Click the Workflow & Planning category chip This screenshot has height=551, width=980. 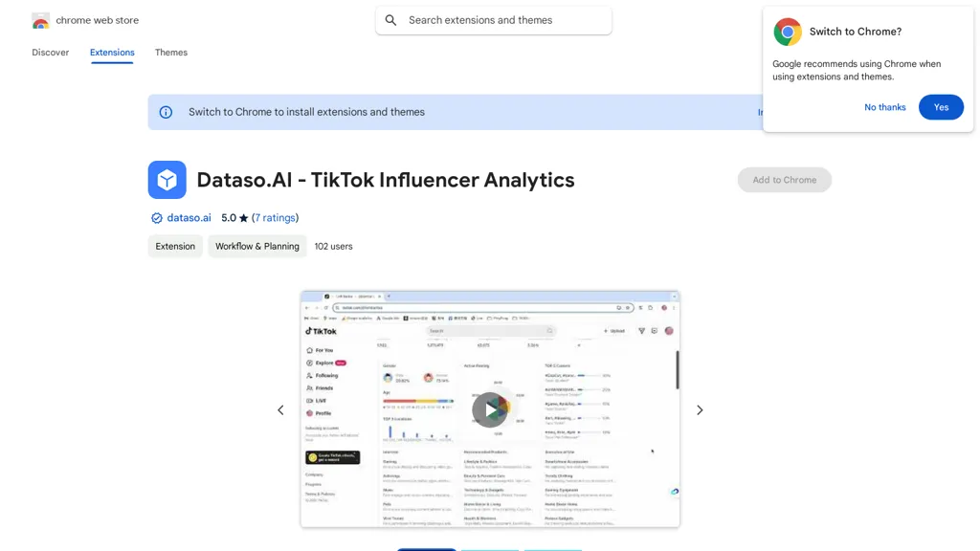257,246
